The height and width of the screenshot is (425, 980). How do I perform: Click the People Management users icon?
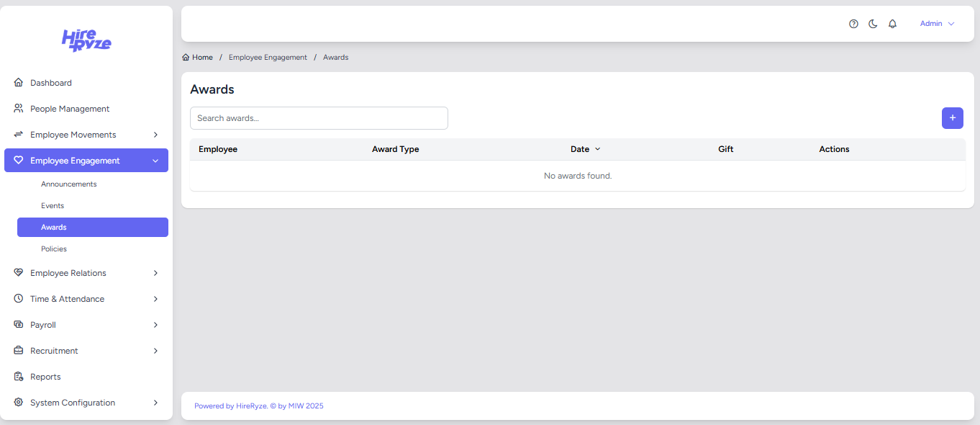pyautogui.click(x=19, y=109)
